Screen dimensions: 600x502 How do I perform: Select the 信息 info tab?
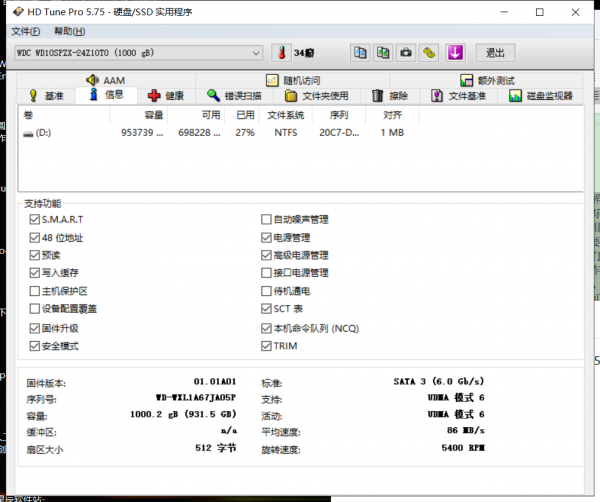[x=106, y=95]
